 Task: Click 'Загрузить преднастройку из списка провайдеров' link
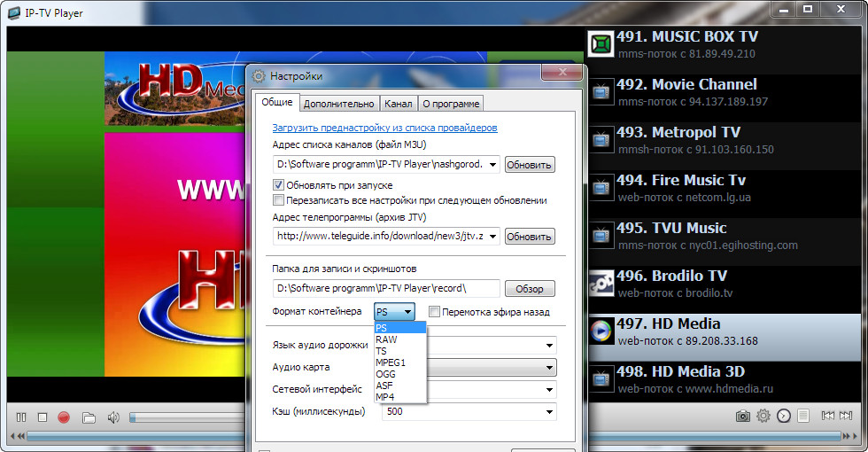tap(384, 128)
